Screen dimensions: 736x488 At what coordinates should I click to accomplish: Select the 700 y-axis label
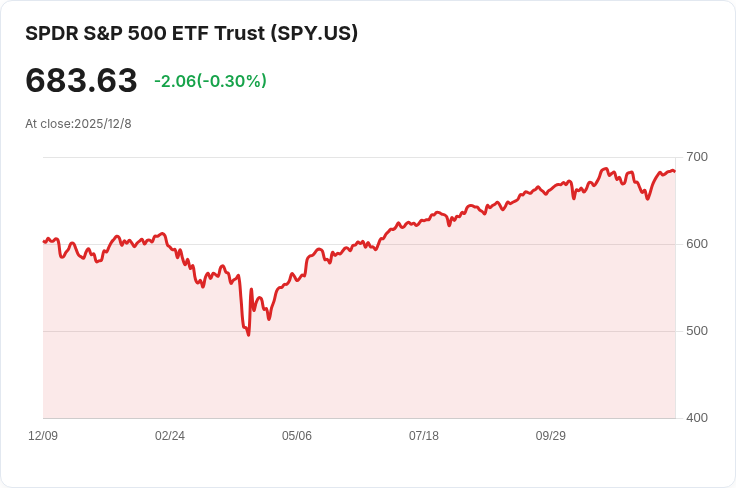(697, 157)
